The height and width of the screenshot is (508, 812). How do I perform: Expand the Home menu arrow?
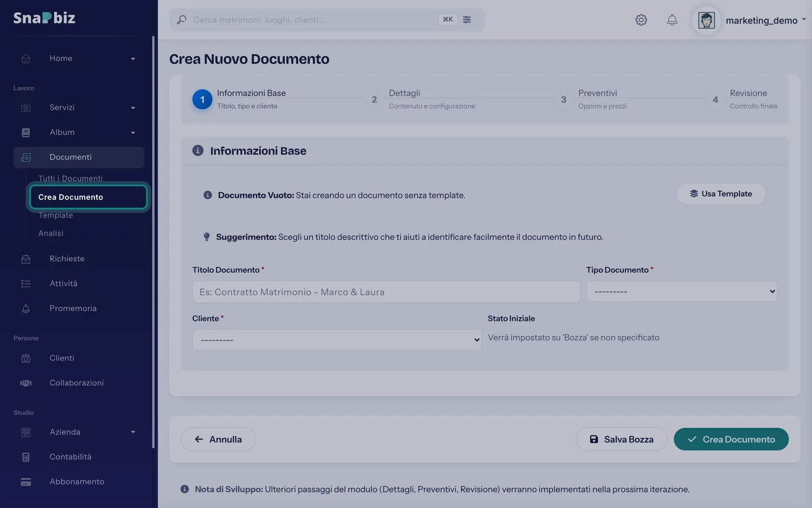pyautogui.click(x=133, y=59)
